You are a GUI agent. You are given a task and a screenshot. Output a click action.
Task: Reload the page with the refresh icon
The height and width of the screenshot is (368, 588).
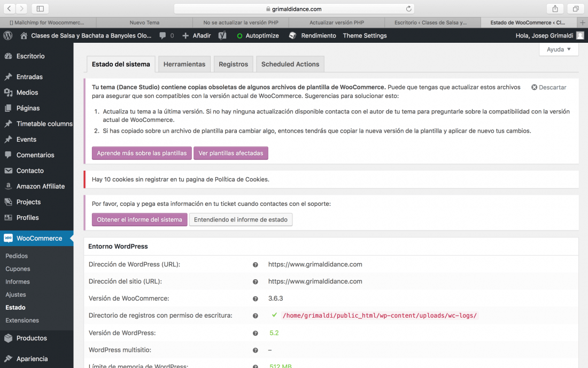point(408,9)
